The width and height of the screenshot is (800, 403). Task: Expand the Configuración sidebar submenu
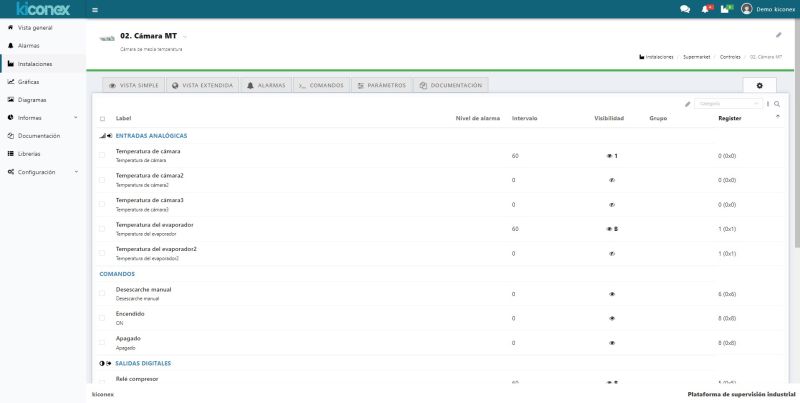point(43,172)
